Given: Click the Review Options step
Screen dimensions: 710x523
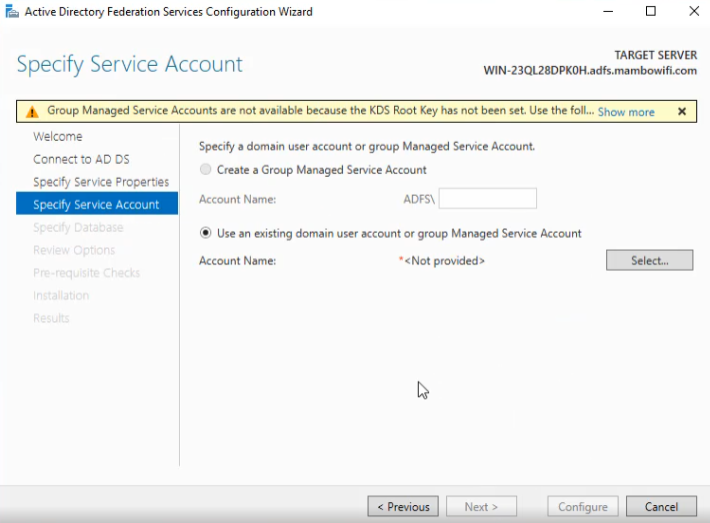Looking at the screenshot, I should tap(74, 250).
